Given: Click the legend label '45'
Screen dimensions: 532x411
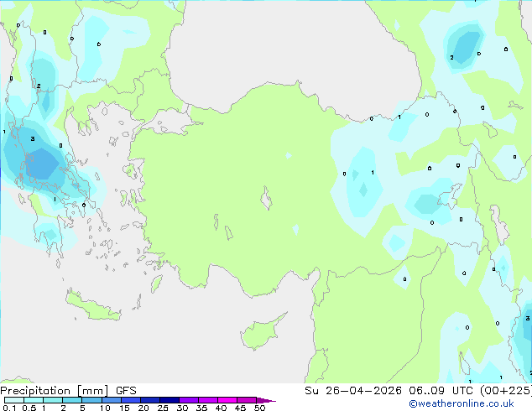Looking at the screenshot, I should [x=240, y=408].
